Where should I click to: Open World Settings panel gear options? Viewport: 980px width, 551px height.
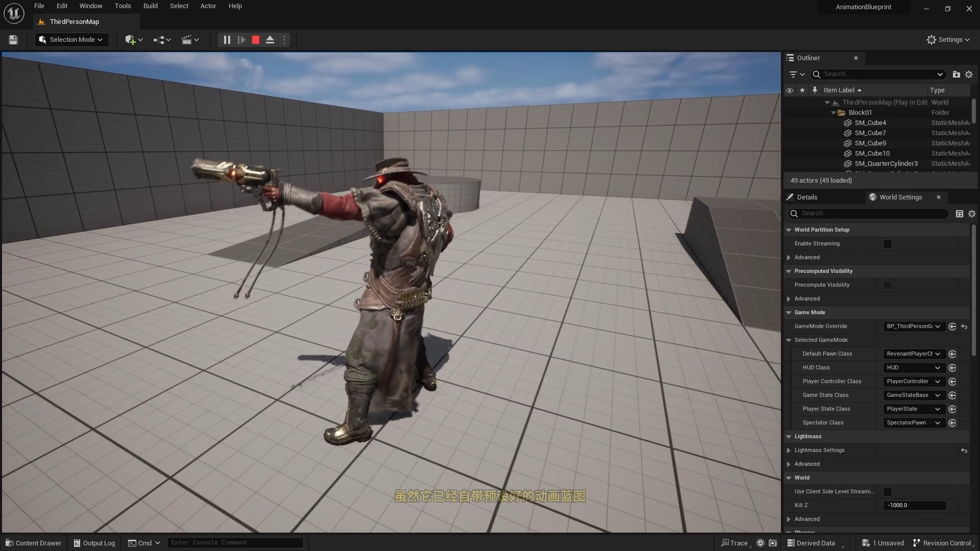972,214
